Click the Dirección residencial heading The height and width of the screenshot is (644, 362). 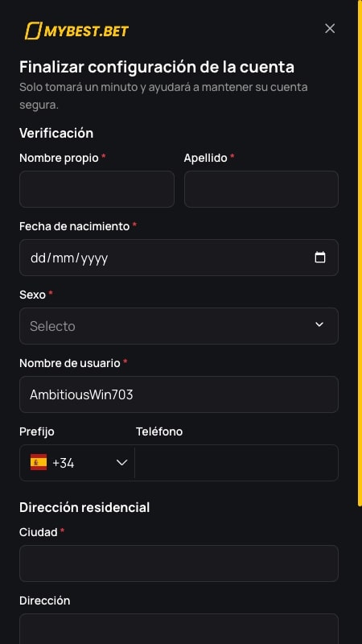pos(84,507)
